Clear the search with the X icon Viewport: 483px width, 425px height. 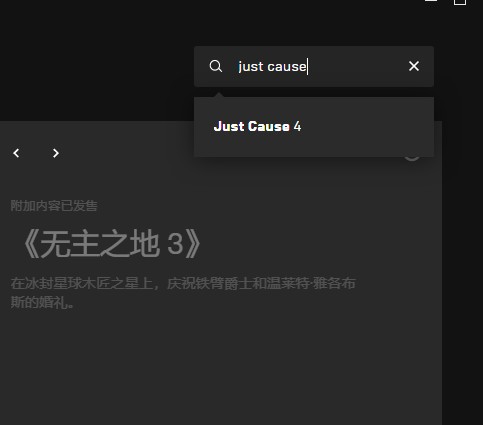[414, 66]
